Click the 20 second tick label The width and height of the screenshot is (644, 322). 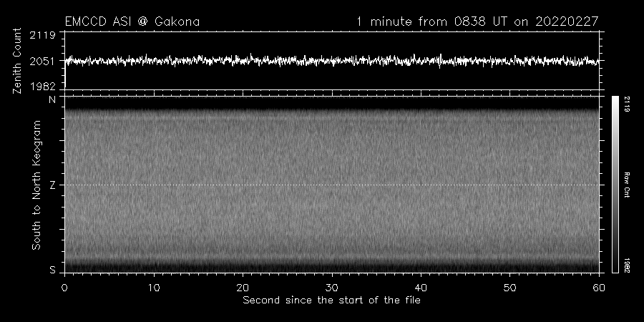(x=243, y=288)
